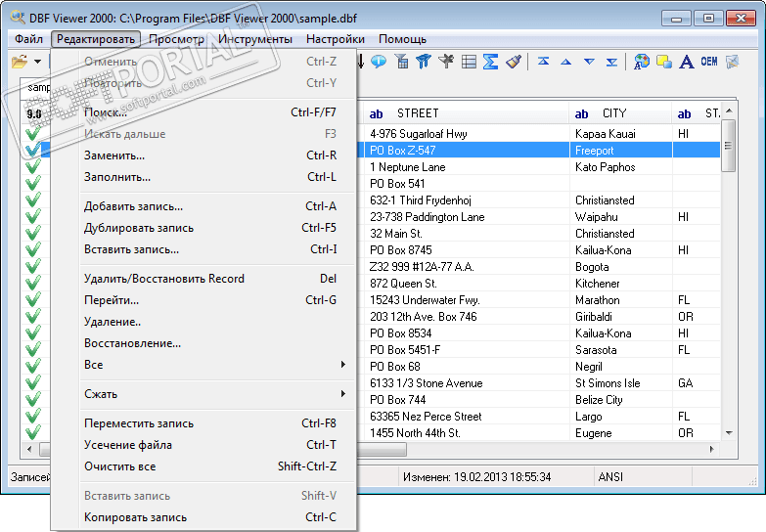Click the black down arrow sort icon
This screenshot has height=532, width=766.
point(361,62)
